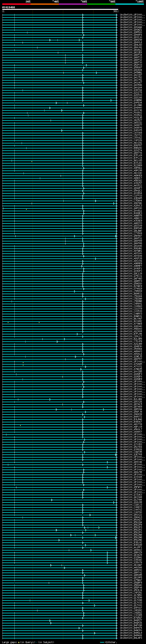Click hit label UniRef100_O49907
This screenshot has height=644, width=146.
[x=131, y=432]
